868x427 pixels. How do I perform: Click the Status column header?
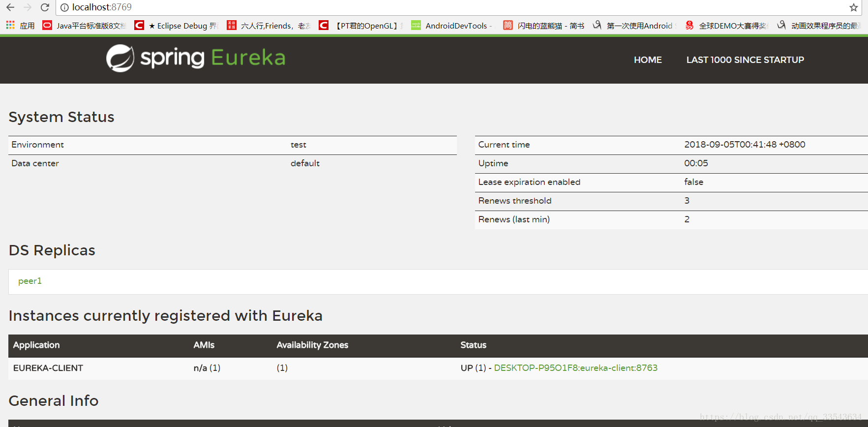point(473,345)
